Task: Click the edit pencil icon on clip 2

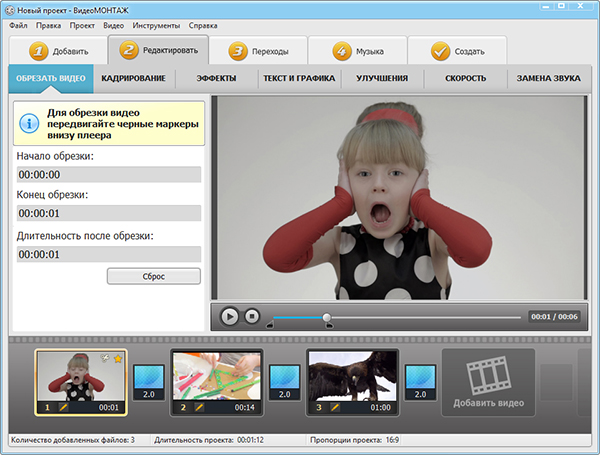Action: [198, 408]
